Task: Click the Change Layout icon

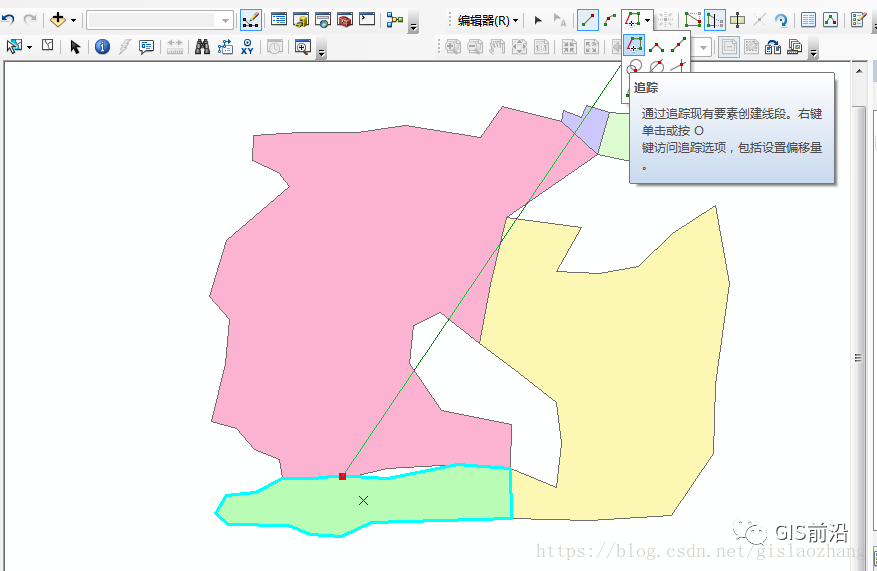Action: 773,47
